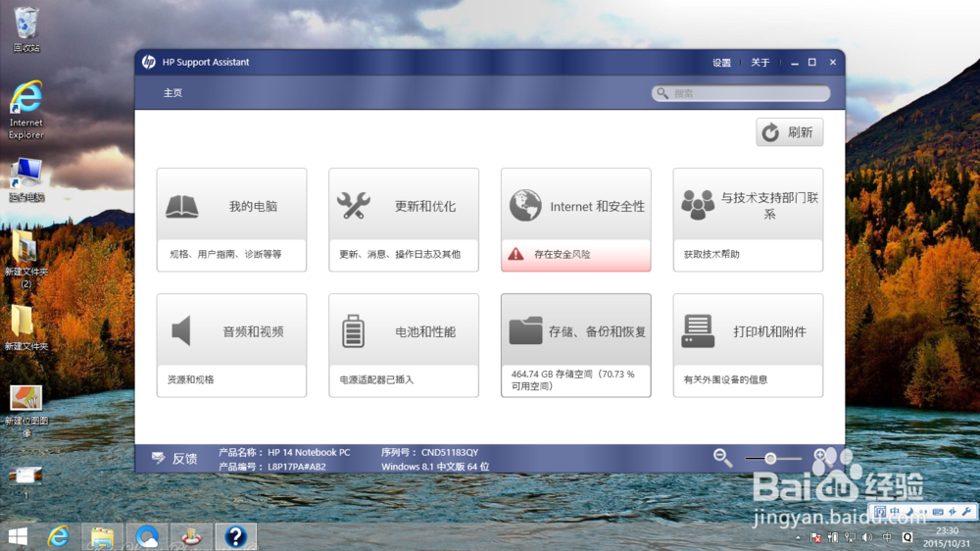Select 新建文件夹 (2) desktop folder
Image resolution: width=980 pixels, height=551 pixels.
click(25, 258)
